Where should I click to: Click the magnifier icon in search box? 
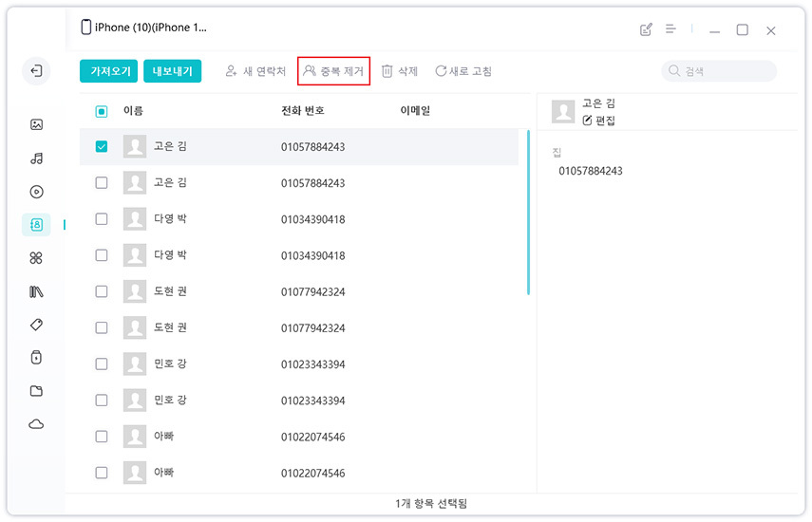click(x=673, y=70)
